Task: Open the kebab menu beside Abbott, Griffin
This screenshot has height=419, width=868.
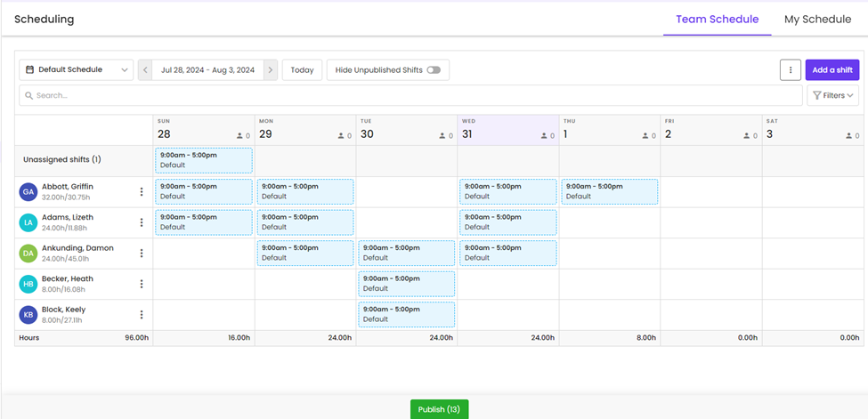Action: click(x=142, y=191)
